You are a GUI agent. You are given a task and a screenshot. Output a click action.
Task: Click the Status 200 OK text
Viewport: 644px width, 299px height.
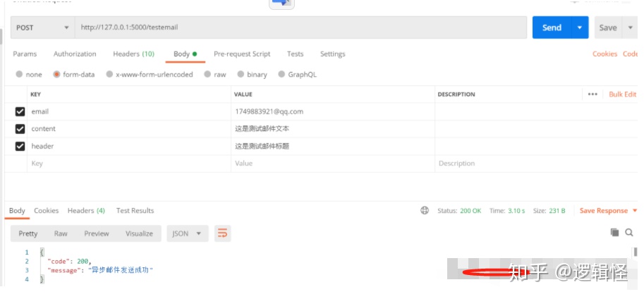tap(459, 211)
